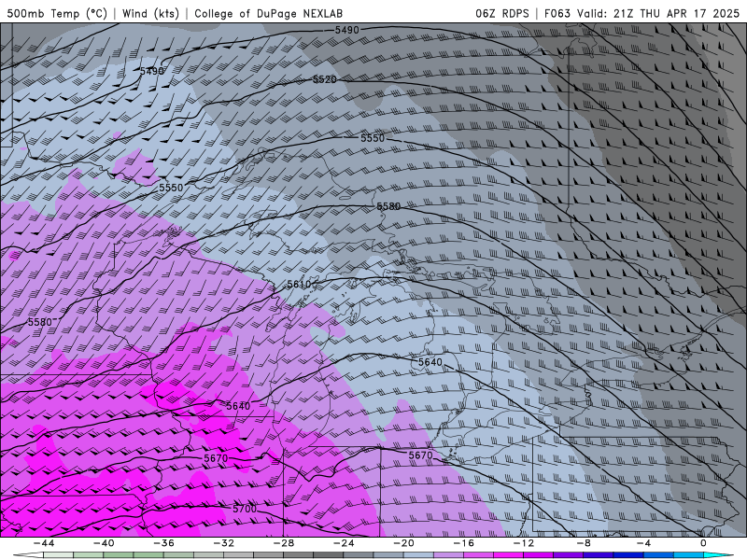Image resolution: width=747 pixels, height=560 pixels.
Task: Click the -24 colorbar tick label
Action: click(344, 543)
